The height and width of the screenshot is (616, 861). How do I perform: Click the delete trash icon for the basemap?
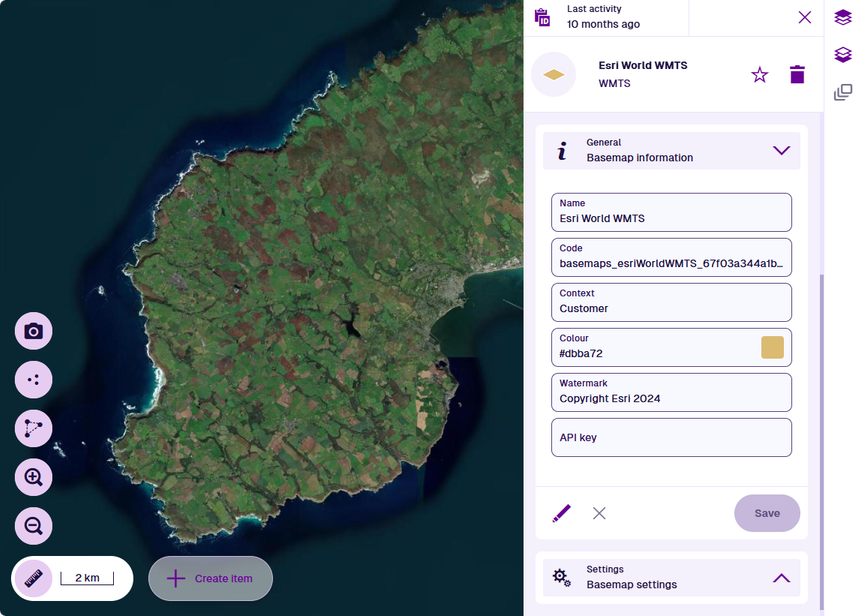click(x=797, y=74)
